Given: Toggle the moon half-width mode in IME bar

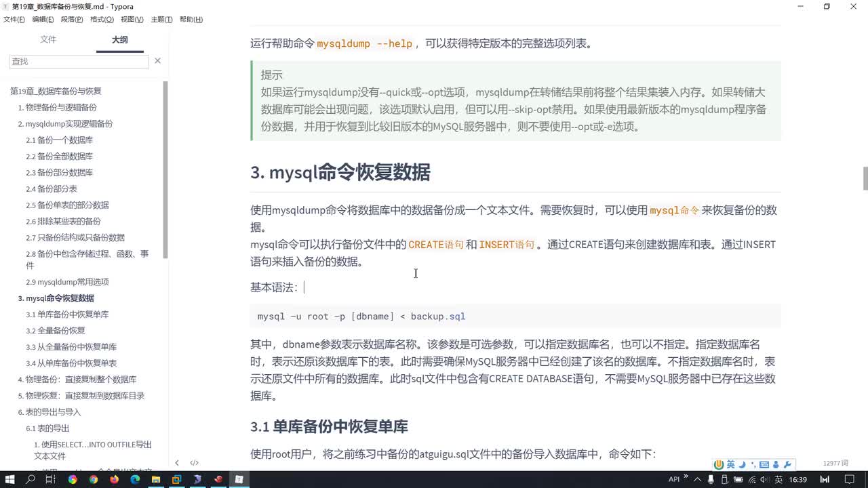Looking at the screenshot, I should 742,464.
